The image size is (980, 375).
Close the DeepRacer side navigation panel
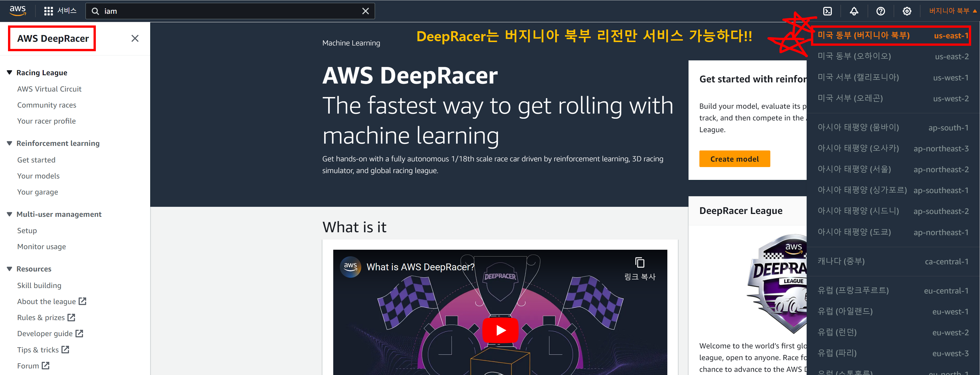[x=135, y=38]
